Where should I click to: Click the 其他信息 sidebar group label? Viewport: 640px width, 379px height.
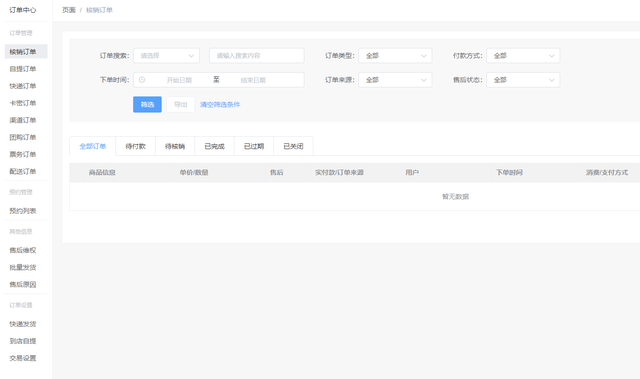pos(21,232)
